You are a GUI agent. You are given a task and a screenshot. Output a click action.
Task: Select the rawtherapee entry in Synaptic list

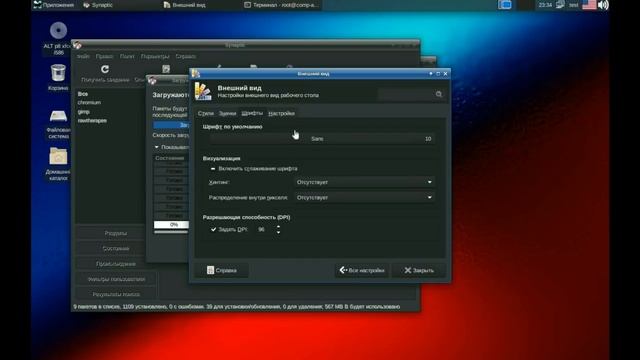point(92,120)
